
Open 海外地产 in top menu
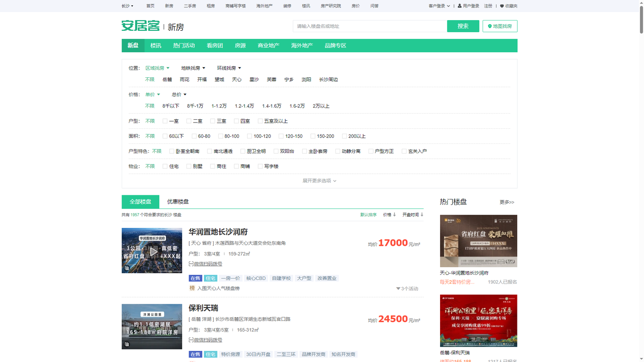click(x=264, y=6)
